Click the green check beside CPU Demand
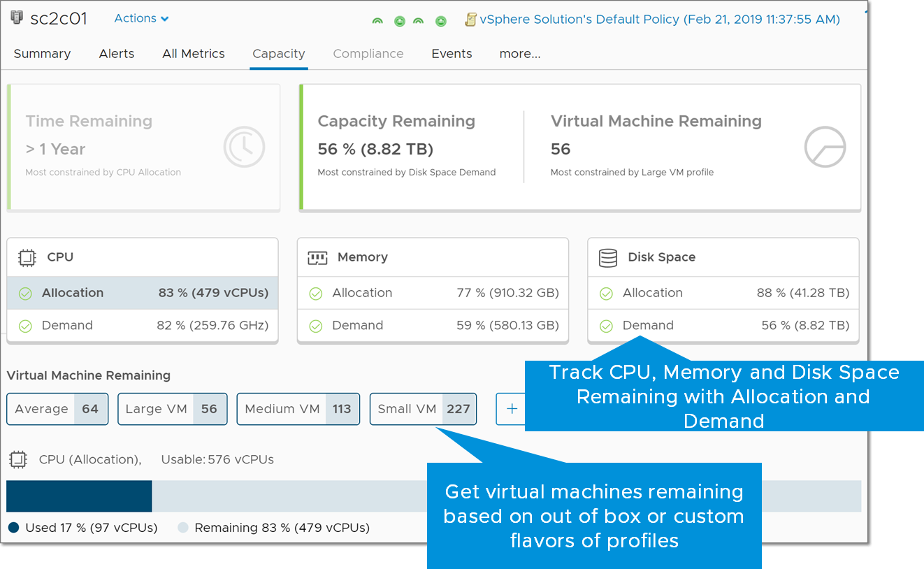Viewport: 924px width, 569px height. tap(25, 326)
